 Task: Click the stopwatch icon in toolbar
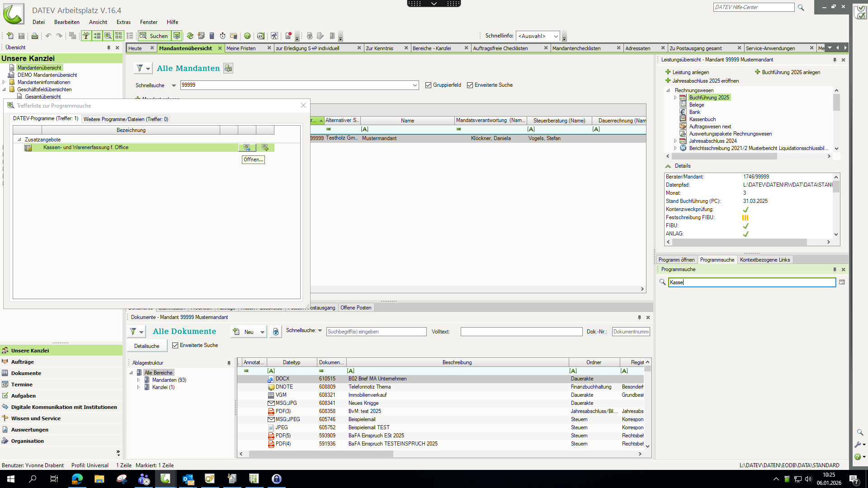[222, 36]
